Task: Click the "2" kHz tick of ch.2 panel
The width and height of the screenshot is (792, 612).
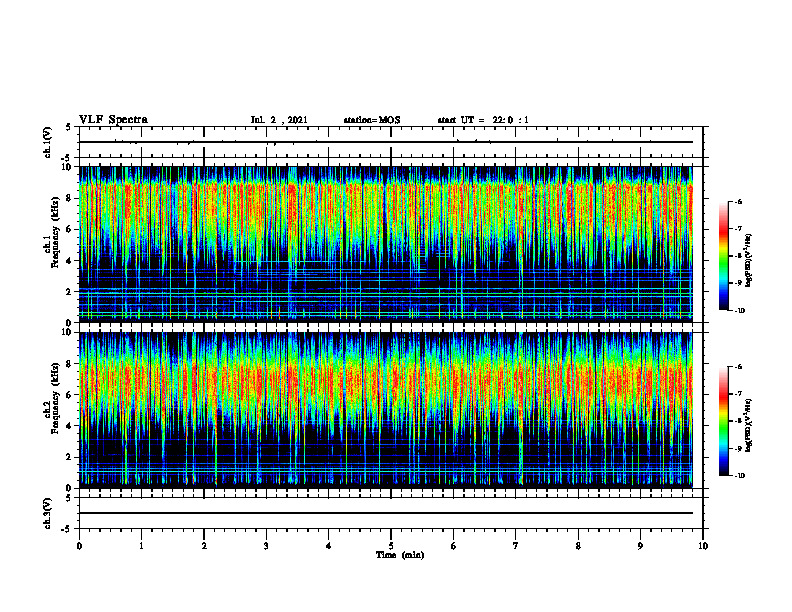Action: pyautogui.click(x=70, y=457)
